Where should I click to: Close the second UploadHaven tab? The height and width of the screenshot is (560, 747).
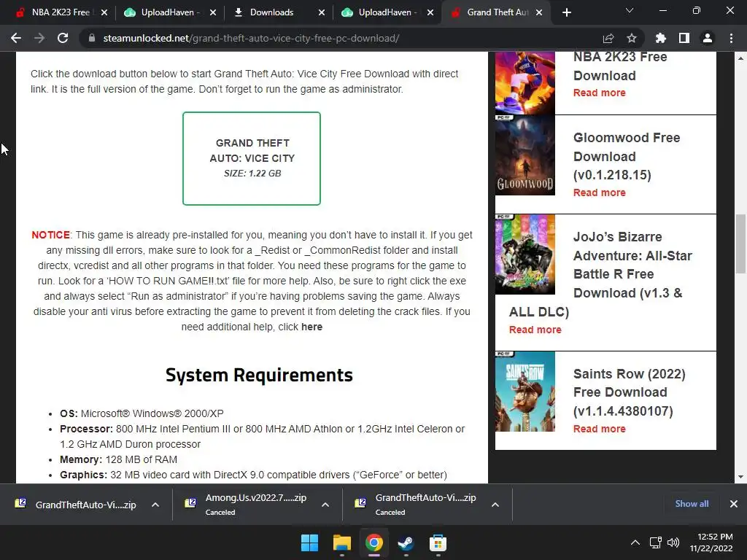click(x=430, y=12)
